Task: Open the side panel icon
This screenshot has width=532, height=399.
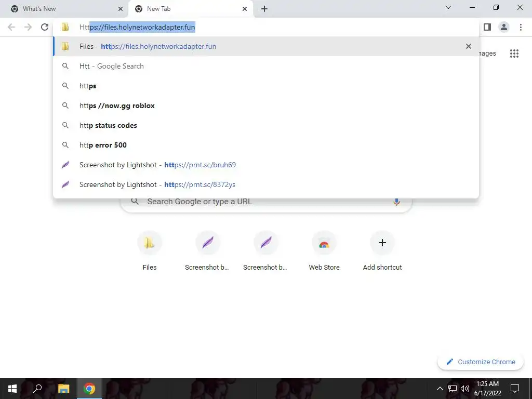Action: click(x=487, y=27)
